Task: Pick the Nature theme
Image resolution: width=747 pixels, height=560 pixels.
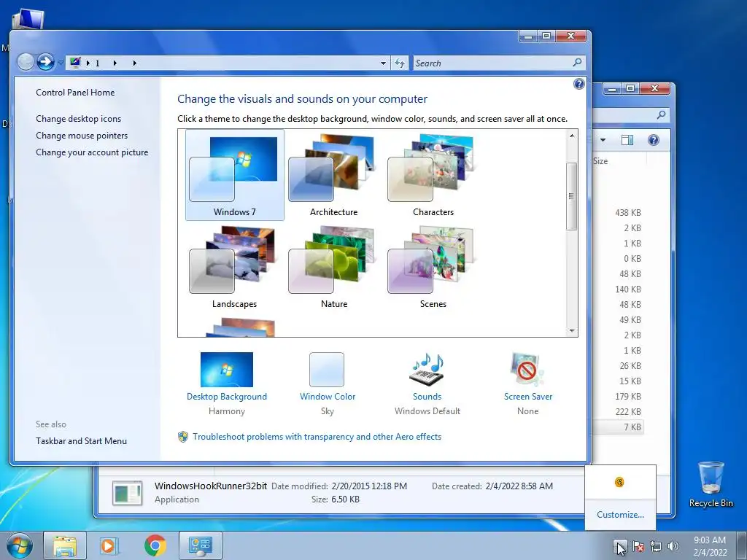Action: click(333, 267)
